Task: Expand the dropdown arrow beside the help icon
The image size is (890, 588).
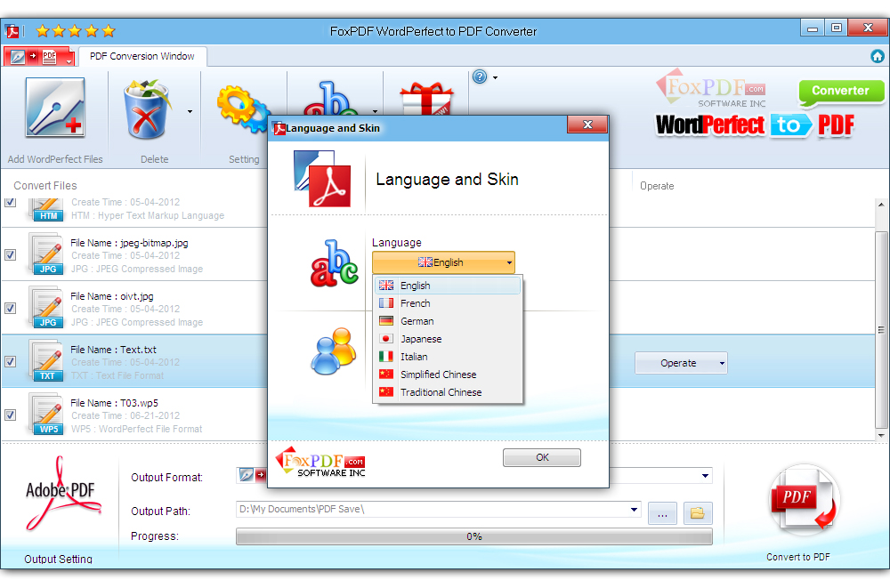Action: pos(495,77)
